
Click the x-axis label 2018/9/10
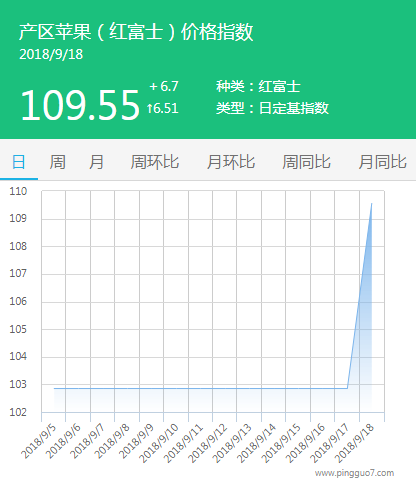(x=159, y=443)
